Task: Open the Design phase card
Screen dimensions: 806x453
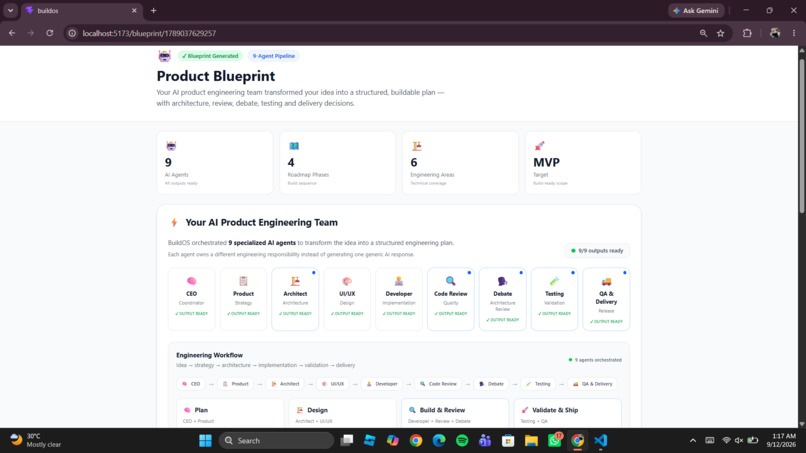Action: pyautogui.click(x=342, y=413)
